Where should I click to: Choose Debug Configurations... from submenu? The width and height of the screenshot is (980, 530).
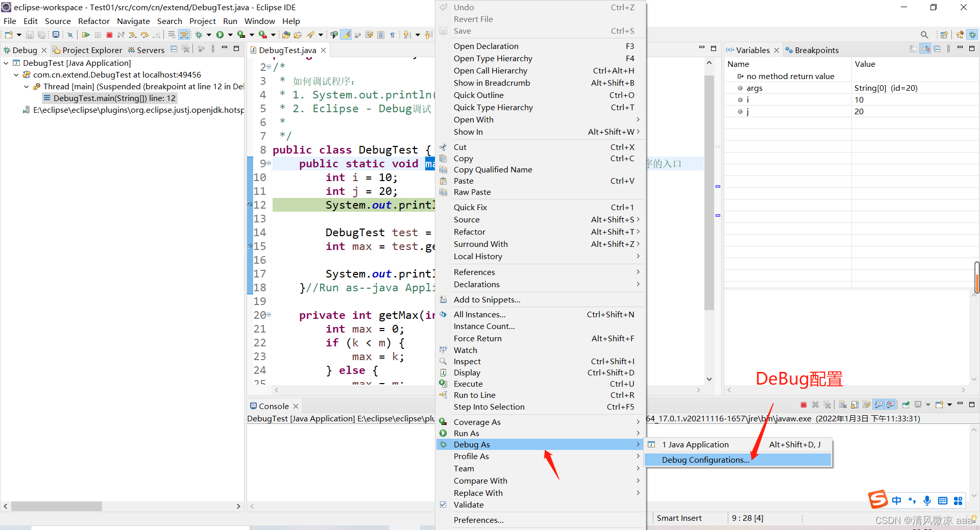tap(704, 460)
